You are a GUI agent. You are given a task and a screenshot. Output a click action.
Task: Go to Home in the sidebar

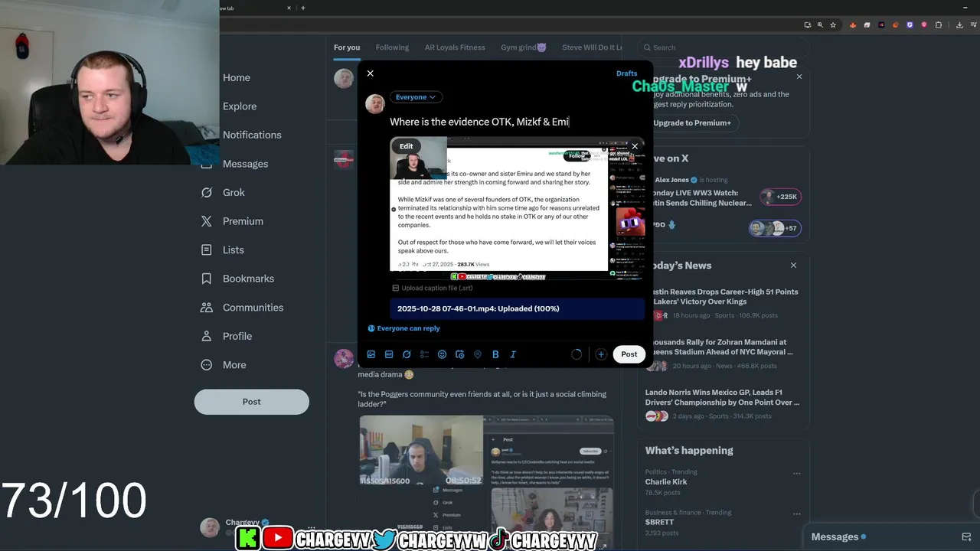[236, 77]
